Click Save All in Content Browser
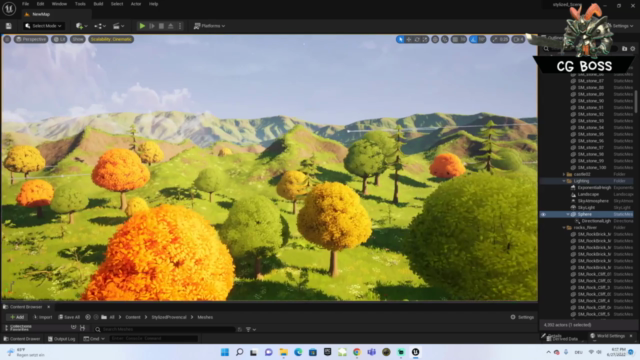This screenshot has width=640, height=360. pos(69,317)
